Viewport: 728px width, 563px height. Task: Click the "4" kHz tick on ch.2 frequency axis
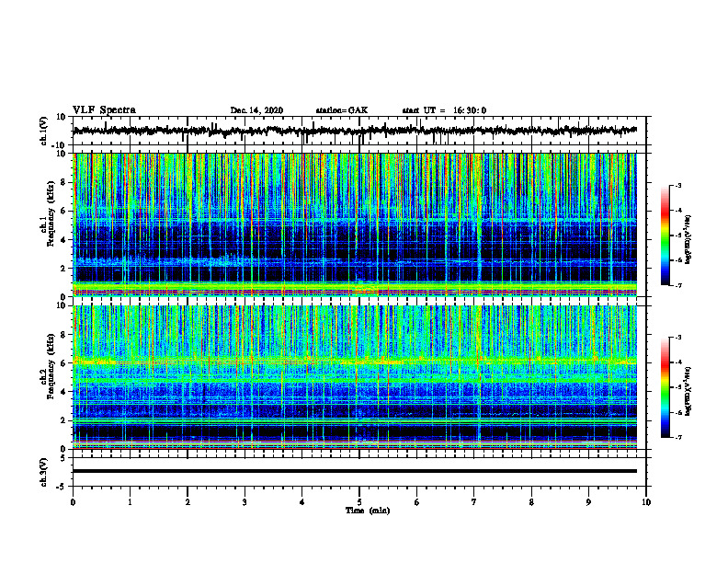(x=64, y=392)
